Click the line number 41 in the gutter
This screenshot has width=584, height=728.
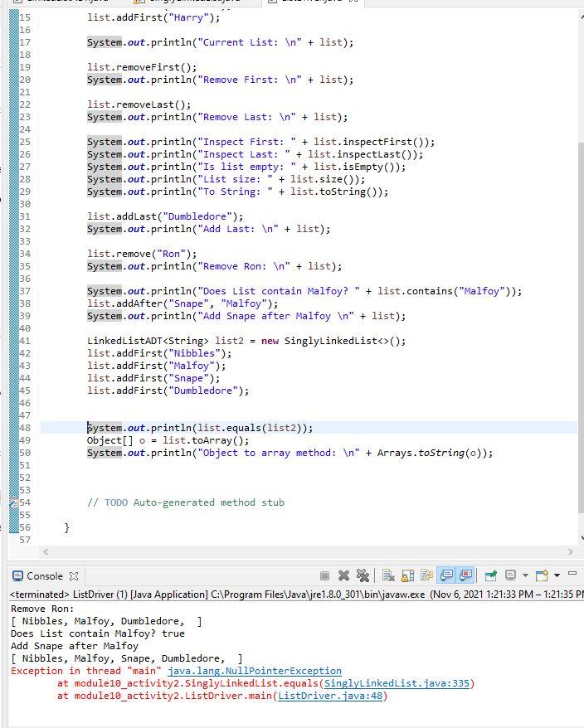(x=25, y=341)
